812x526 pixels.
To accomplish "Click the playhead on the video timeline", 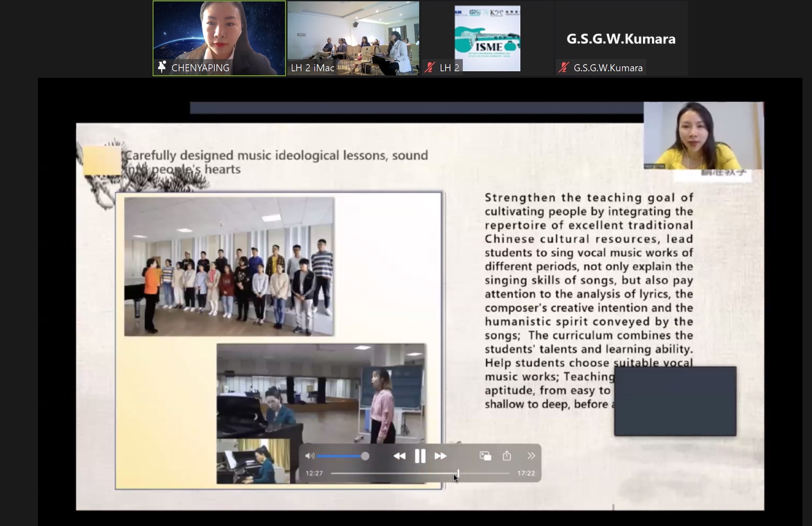I will pos(458,473).
